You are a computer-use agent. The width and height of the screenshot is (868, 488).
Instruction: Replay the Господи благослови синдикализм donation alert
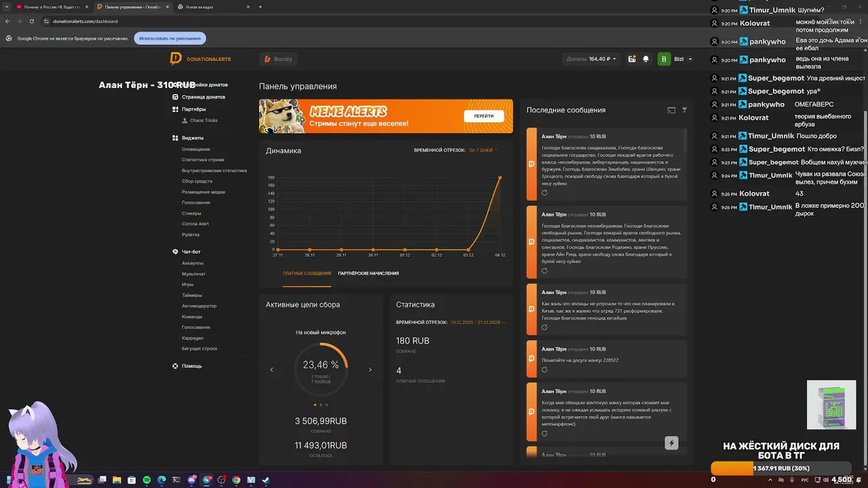[x=545, y=193]
